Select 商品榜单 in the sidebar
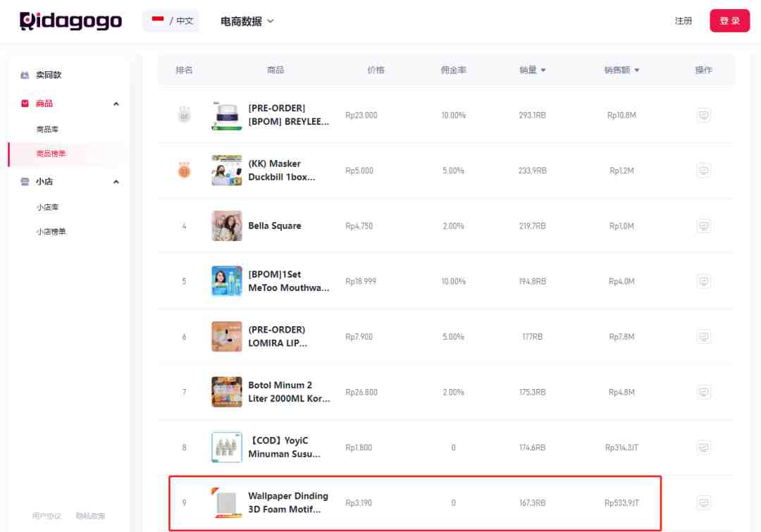The height and width of the screenshot is (532, 761). pos(51,154)
